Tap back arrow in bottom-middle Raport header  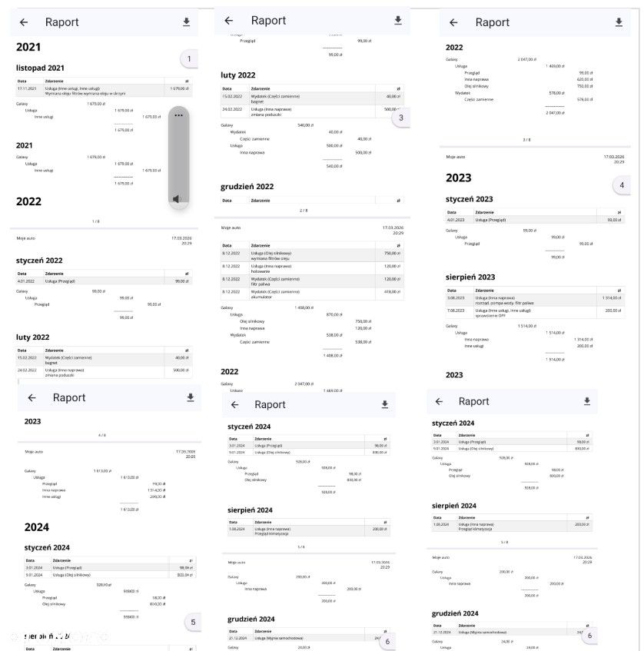pyautogui.click(x=234, y=404)
